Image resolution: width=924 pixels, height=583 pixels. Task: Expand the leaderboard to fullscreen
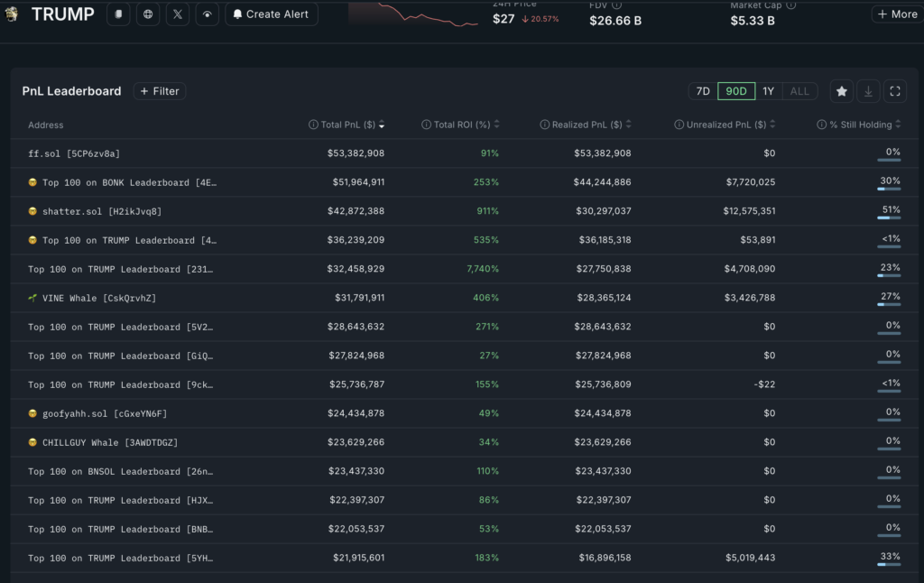tap(894, 90)
